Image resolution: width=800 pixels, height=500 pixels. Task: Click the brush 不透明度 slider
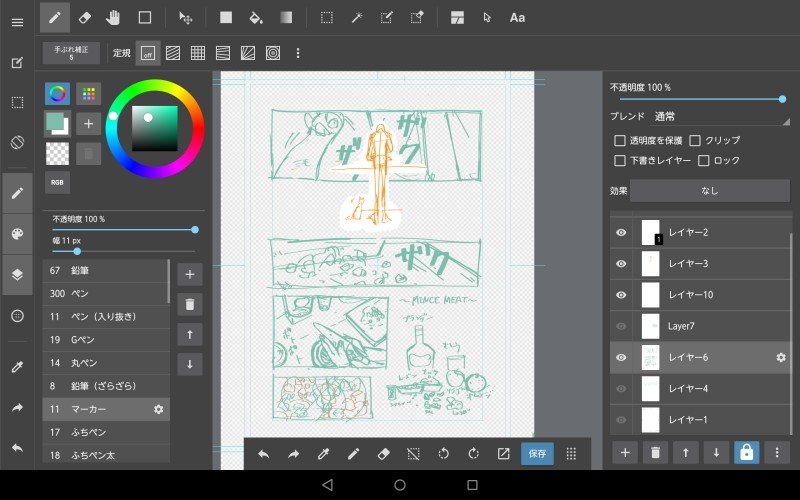pos(123,229)
